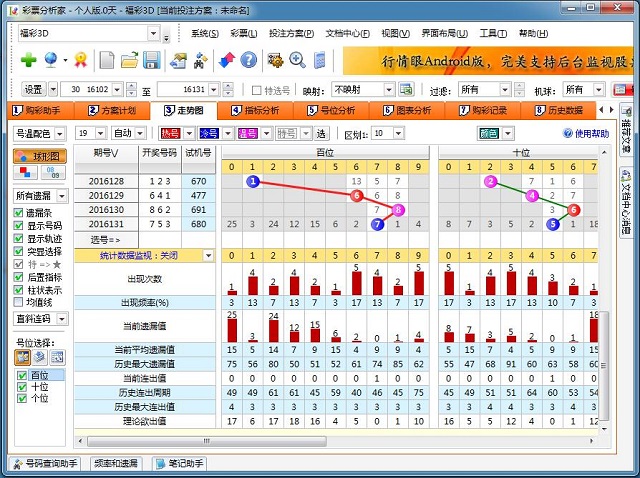Viewport: 640px width, 478px height.
Task: Click the red-blue squares chart style icon
Action: pos(25,173)
